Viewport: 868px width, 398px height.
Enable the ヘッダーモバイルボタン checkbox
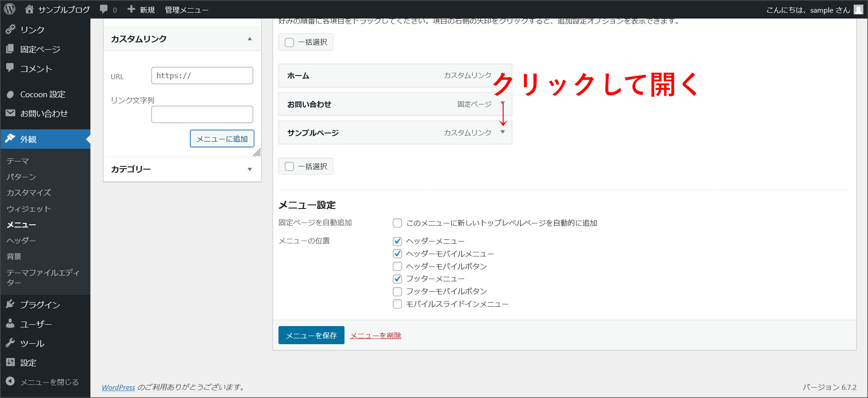pyautogui.click(x=397, y=266)
